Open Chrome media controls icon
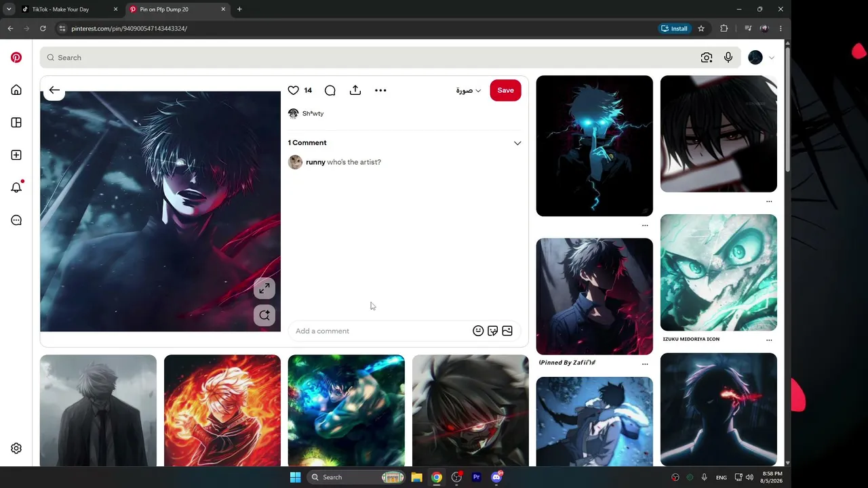The image size is (868, 488). tap(748, 28)
